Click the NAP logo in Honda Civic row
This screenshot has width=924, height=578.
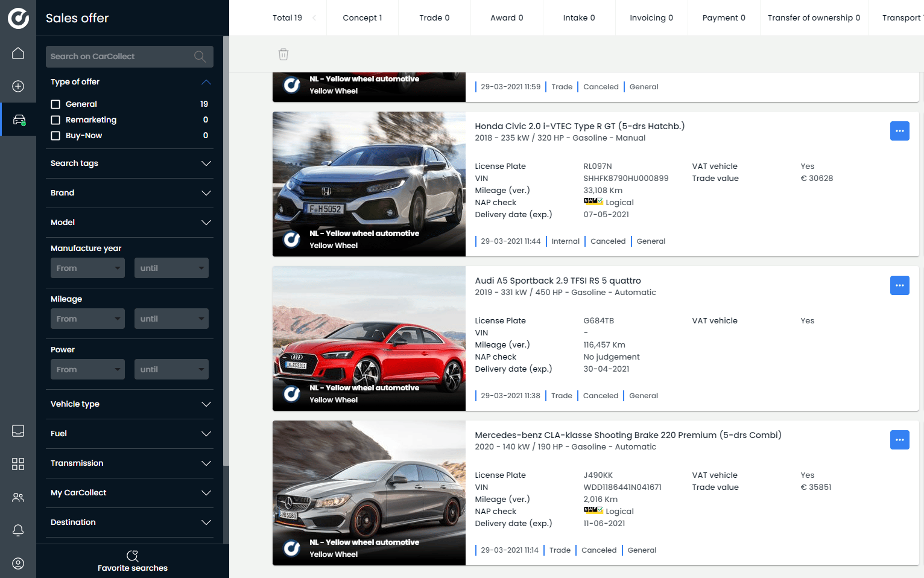pyautogui.click(x=593, y=202)
